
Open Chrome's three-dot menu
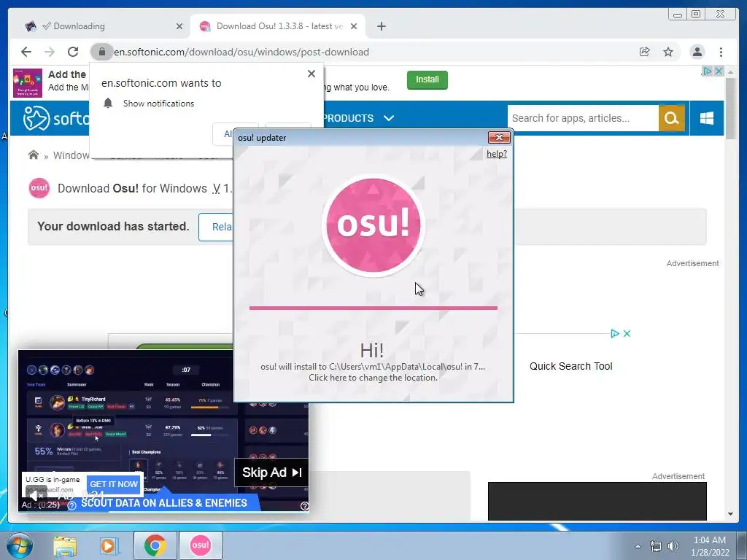[x=721, y=52]
